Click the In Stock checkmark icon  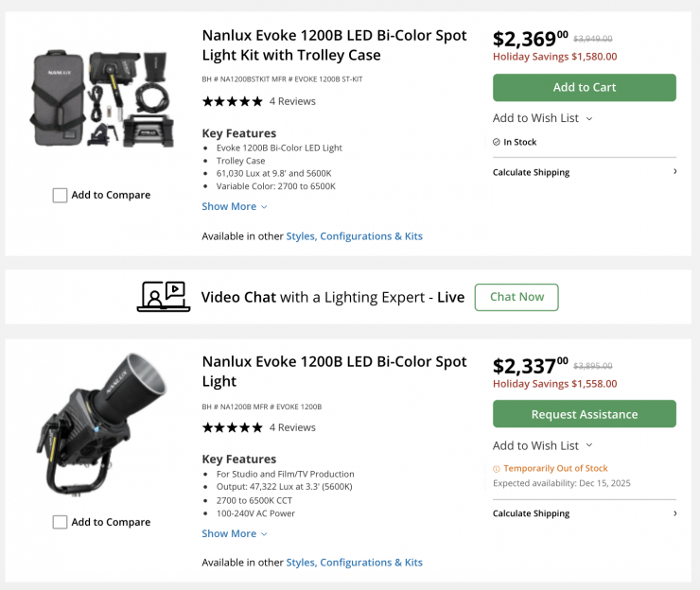pyautogui.click(x=497, y=142)
